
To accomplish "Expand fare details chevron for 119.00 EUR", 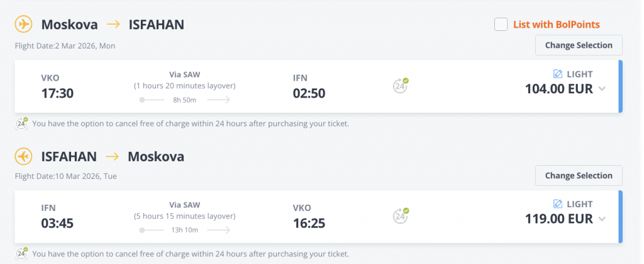I will coord(602,219).
